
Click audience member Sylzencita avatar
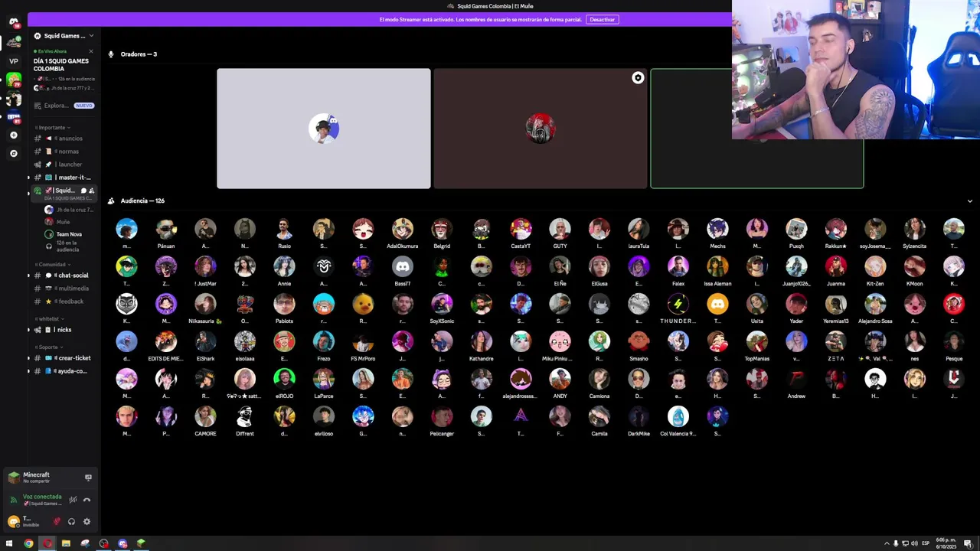(x=914, y=229)
